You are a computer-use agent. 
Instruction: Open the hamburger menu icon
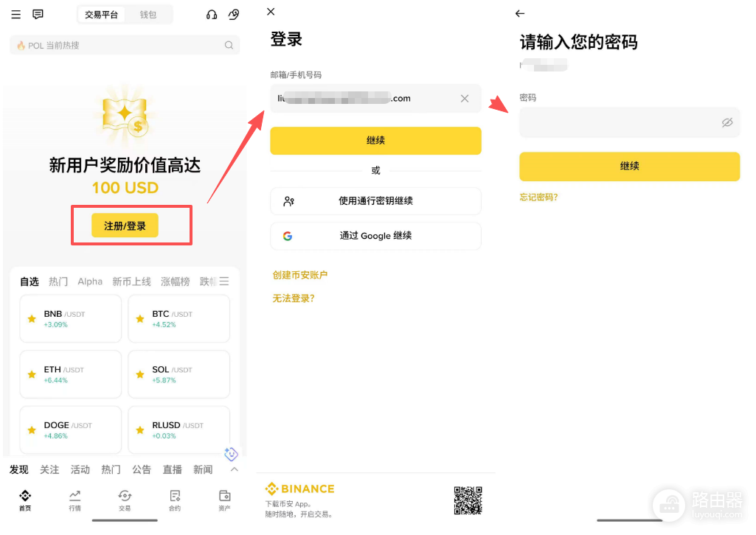click(16, 15)
